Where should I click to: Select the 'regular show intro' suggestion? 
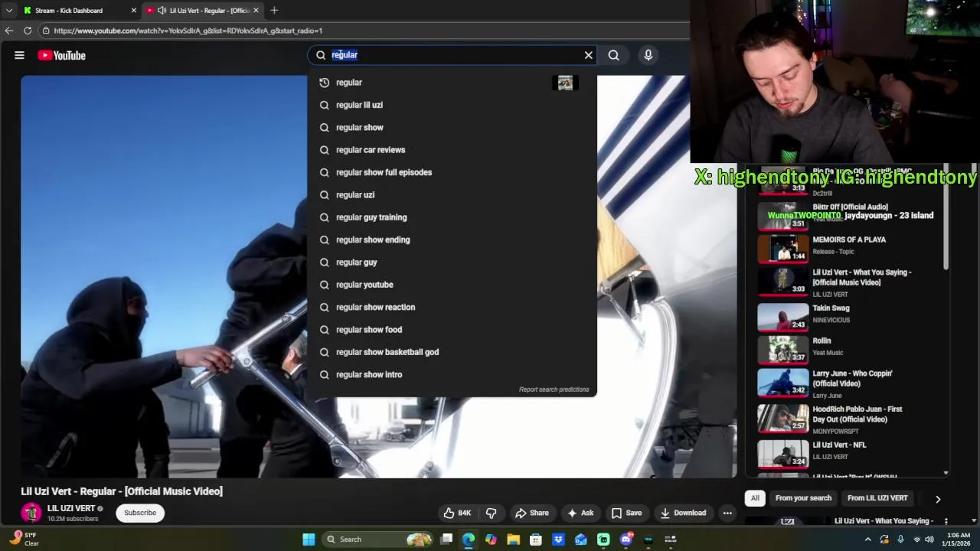tap(452, 374)
